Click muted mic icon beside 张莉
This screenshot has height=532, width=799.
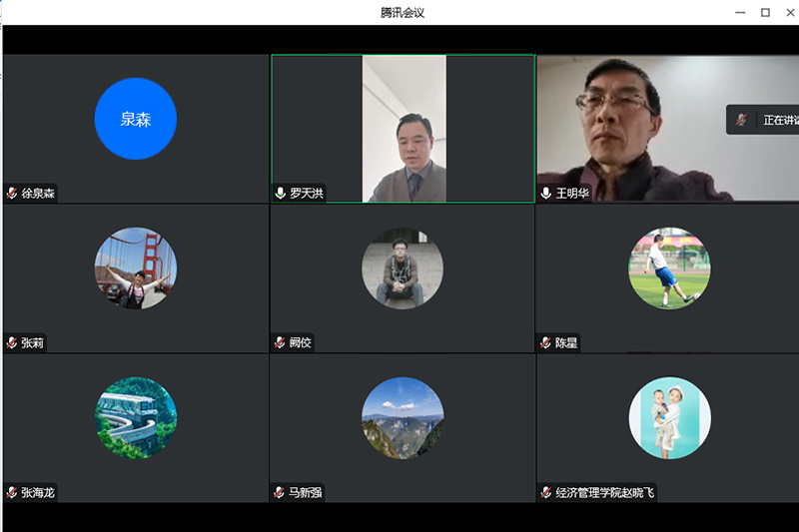pos(12,343)
